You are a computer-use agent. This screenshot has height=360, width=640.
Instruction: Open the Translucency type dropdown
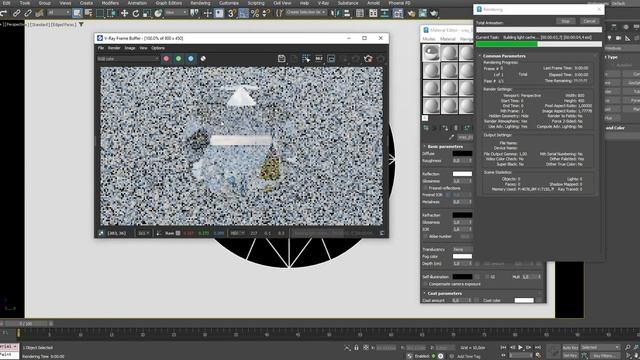pos(462,249)
